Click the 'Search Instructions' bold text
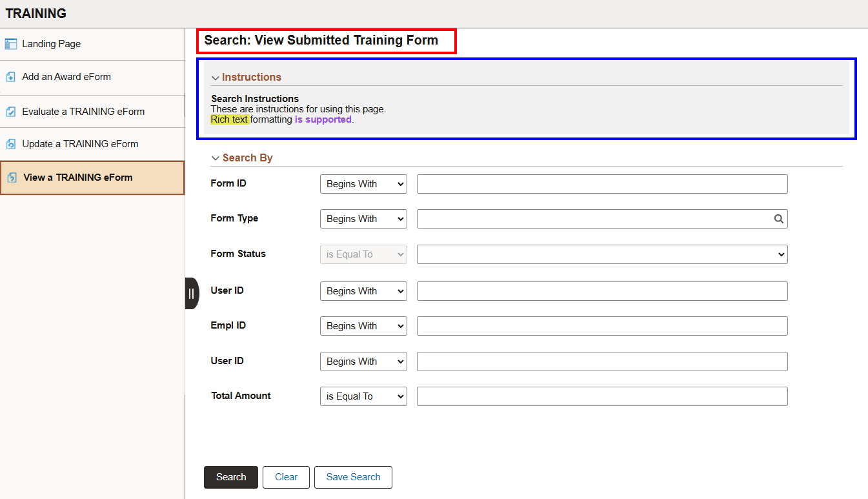868x499 pixels. (x=255, y=99)
